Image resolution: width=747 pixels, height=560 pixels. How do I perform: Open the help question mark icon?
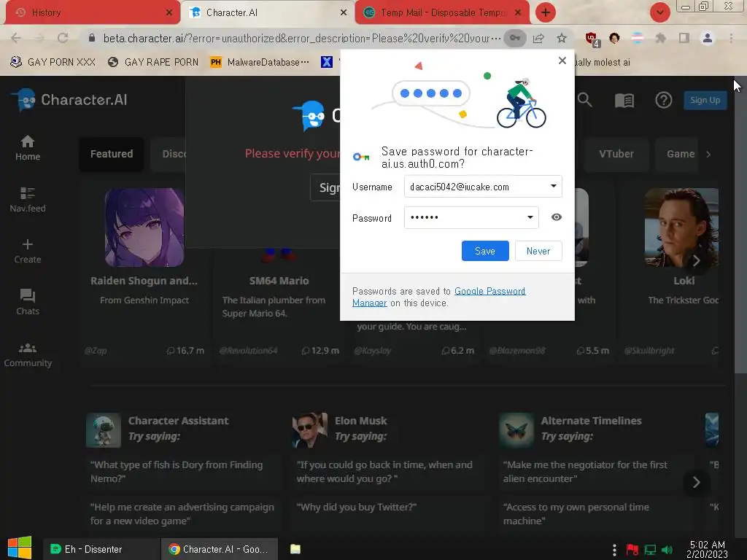point(663,100)
